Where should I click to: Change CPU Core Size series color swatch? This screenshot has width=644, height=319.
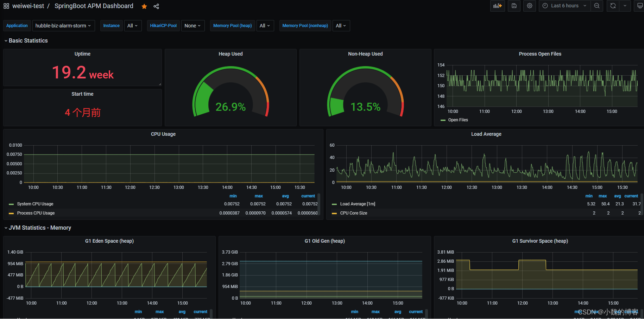pos(334,213)
